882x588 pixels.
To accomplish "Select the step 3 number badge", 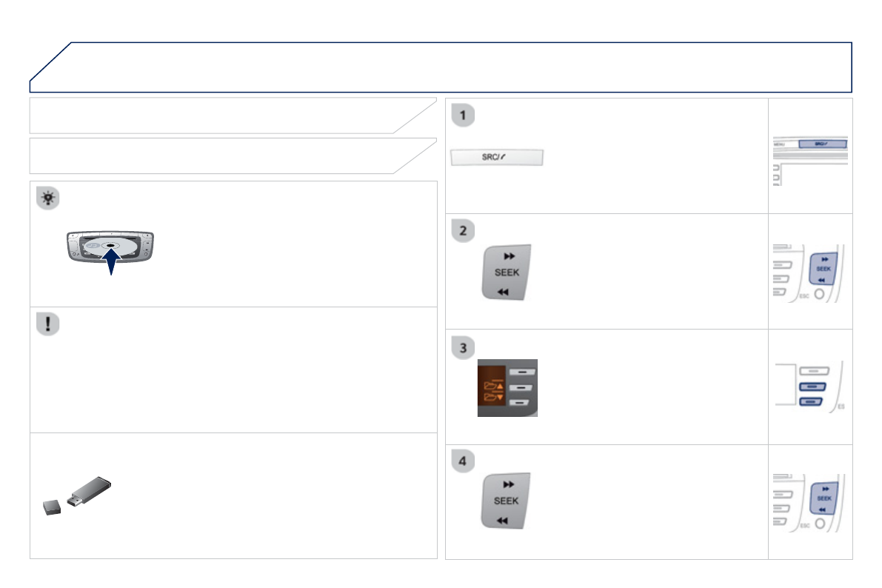I will 464,346.
